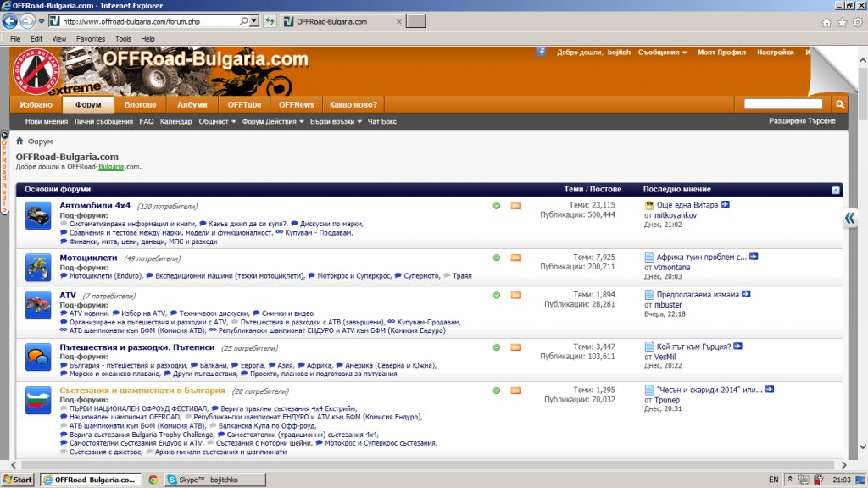
Task: Open the Съобщения dropdown
Action: pyautogui.click(x=662, y=52)
